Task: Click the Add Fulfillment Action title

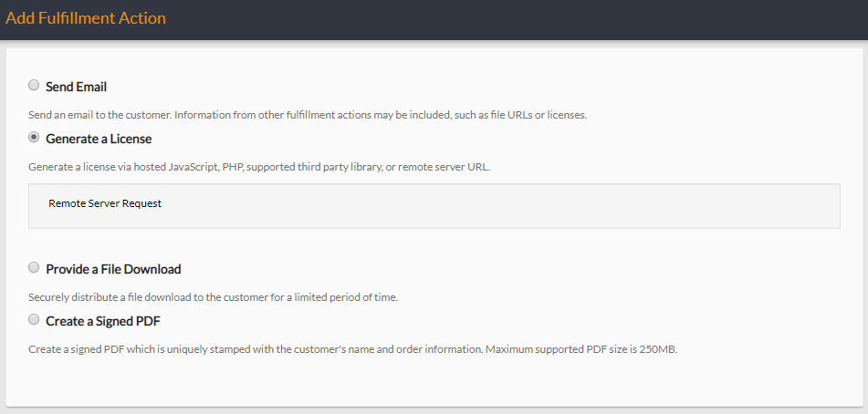Action: (86, 18)
